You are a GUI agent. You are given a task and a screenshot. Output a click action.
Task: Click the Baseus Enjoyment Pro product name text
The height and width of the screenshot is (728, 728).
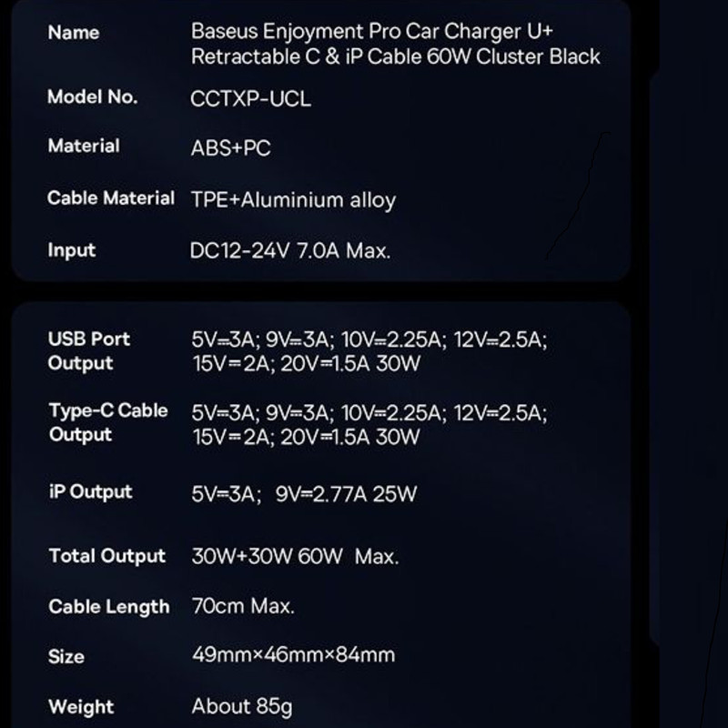point(395,44)
